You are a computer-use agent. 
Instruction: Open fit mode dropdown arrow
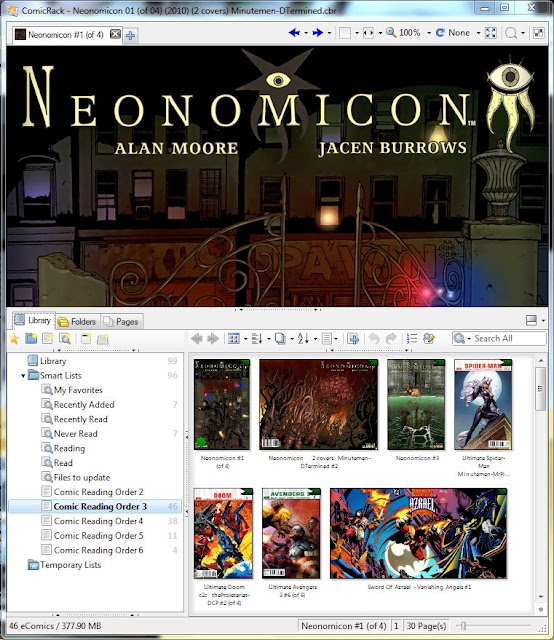(380, 33)
